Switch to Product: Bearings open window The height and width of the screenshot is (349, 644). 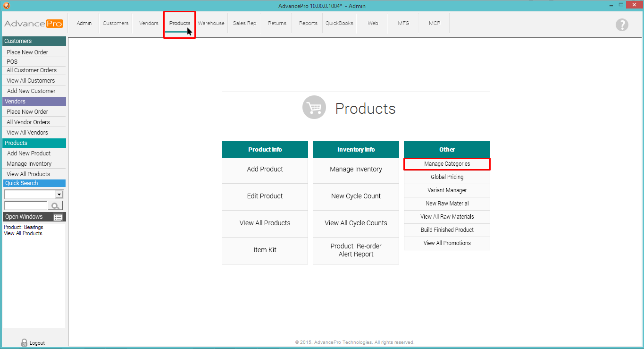point(24,227)
